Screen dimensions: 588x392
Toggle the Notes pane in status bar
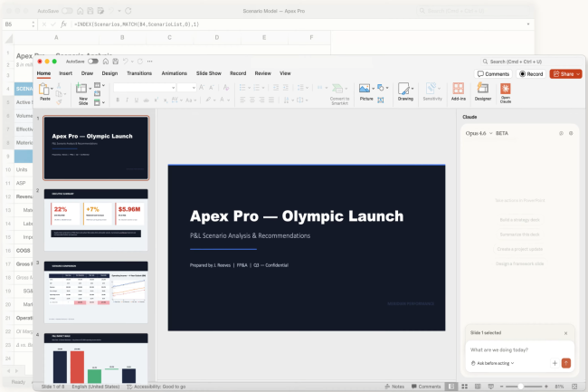pyautogui.click(x=394, y=386)
